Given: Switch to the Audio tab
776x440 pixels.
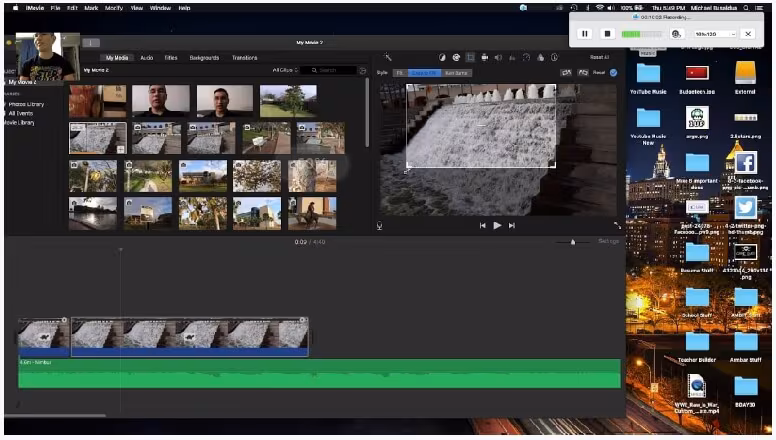Looking at the screenshot, I should coord(146,58).
